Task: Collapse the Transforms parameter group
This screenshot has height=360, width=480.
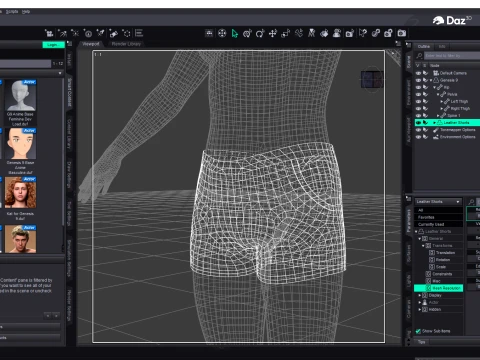Action: tap(423, 246)
